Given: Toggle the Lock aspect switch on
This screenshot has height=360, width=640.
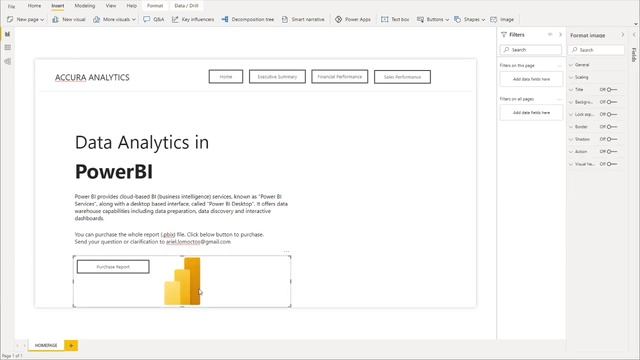Looking at the screenshot, I should pyautogui.click(x=611, y=114).
